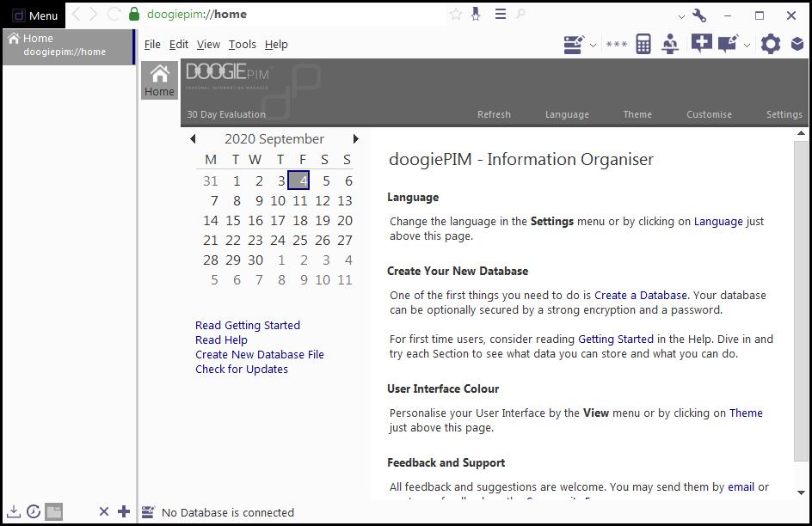Click the wrench tools icon in title bar
Image resolution: width=812 pixels, height=526 pixels.
click(699, 15)
